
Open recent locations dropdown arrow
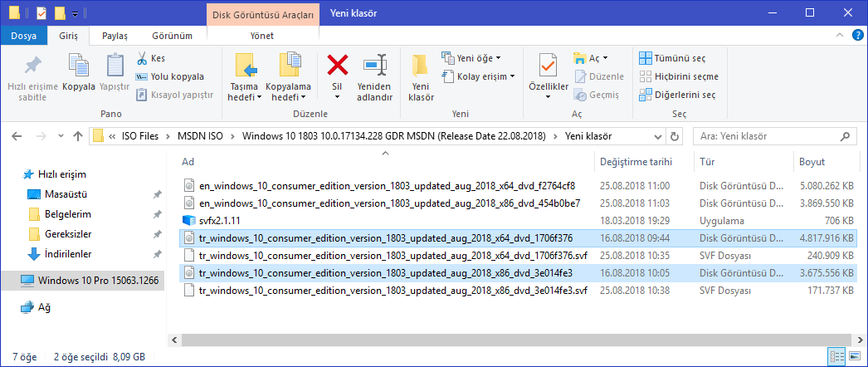[x=61, y=136]
